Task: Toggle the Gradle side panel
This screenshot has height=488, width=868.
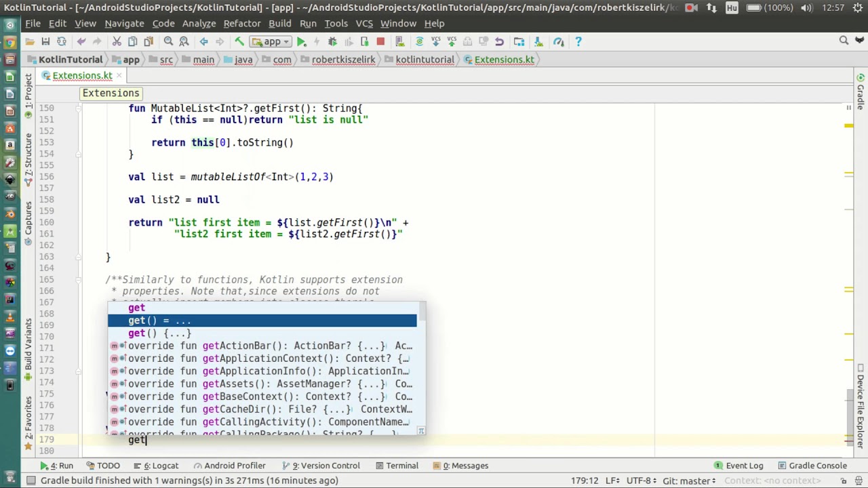Action: [x=861, y=92]
